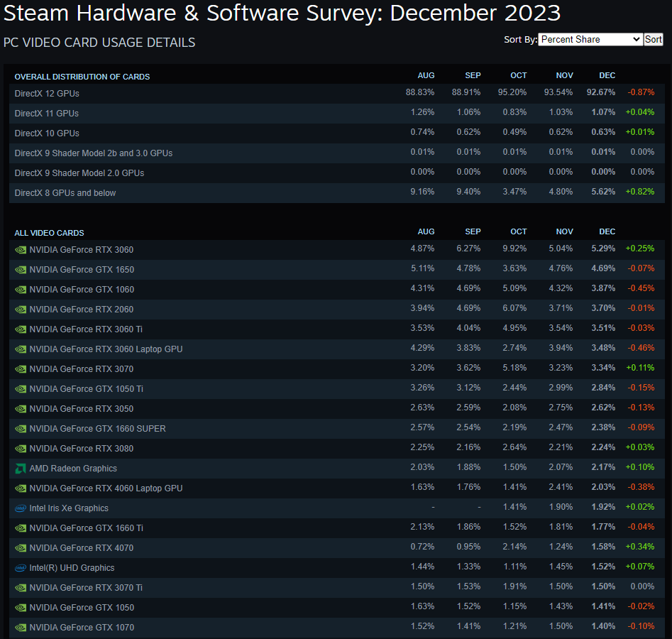This screenshot has width=672, height=639.
Task: Open the Sort By Percent Share dropdown
Action: (x=590, y=40)
